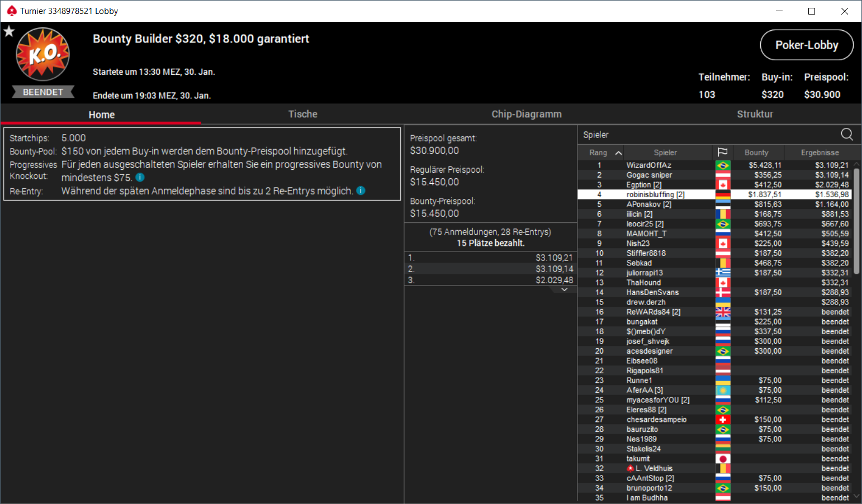The height and width of the screenshot is (504, 862).
Task: Open the player search magnifier
Action: [847, 134]
